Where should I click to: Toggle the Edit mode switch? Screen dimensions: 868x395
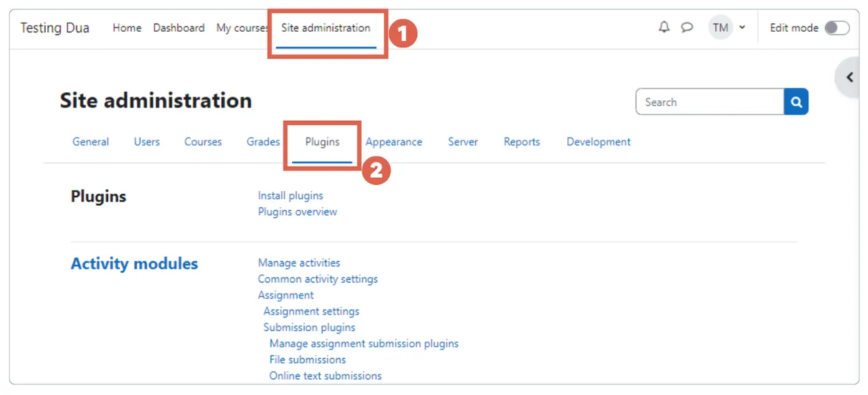pos(838,28)
